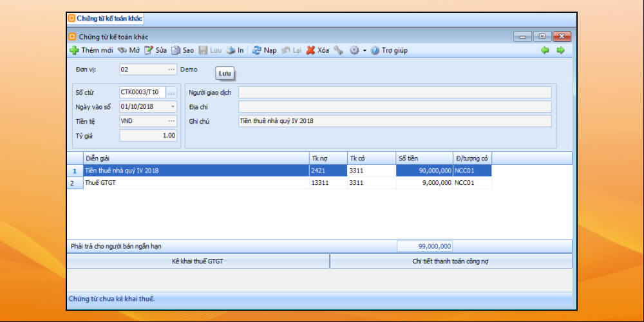644x322 pixels.
Task: Click the Sửa (edit) pencil icon
Action: coord(149,50)
